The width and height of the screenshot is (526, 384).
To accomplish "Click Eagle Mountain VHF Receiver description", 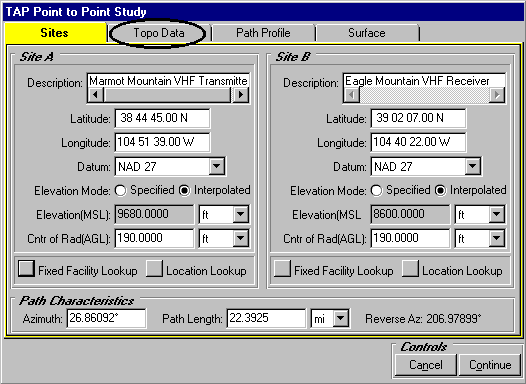I will pyautogui.click(x=417, y=81).
